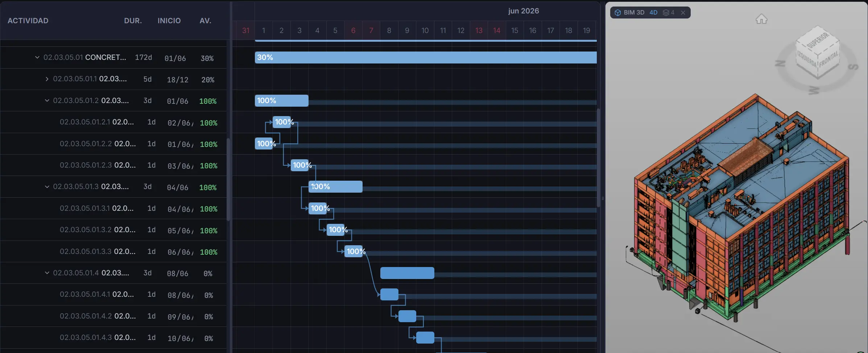
Task: Select the Gantt bar for 02.03.05.01.4
Action: coord(407,273)
